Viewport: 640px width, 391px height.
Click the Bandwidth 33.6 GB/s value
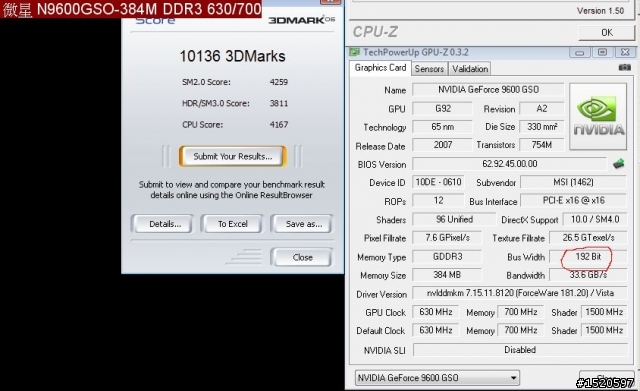point(588,275)
